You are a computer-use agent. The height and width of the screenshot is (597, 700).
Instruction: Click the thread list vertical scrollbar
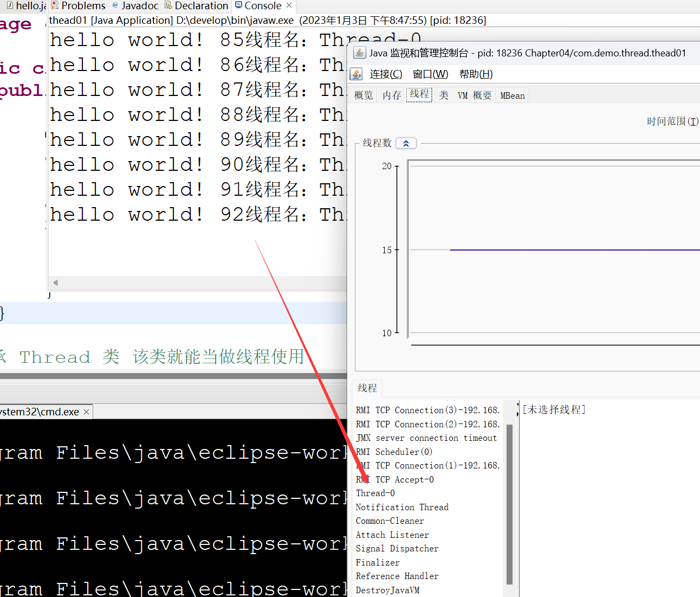point(509,504)
